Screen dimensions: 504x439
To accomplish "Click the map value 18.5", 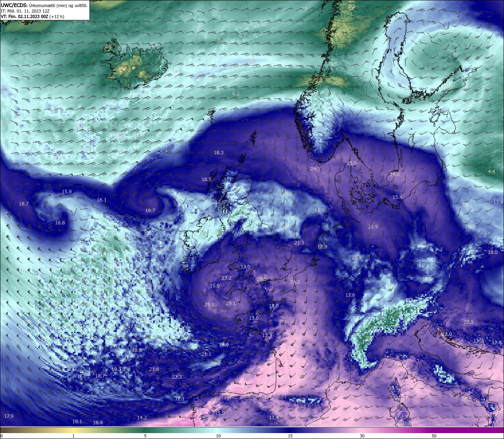I will 206,180.
